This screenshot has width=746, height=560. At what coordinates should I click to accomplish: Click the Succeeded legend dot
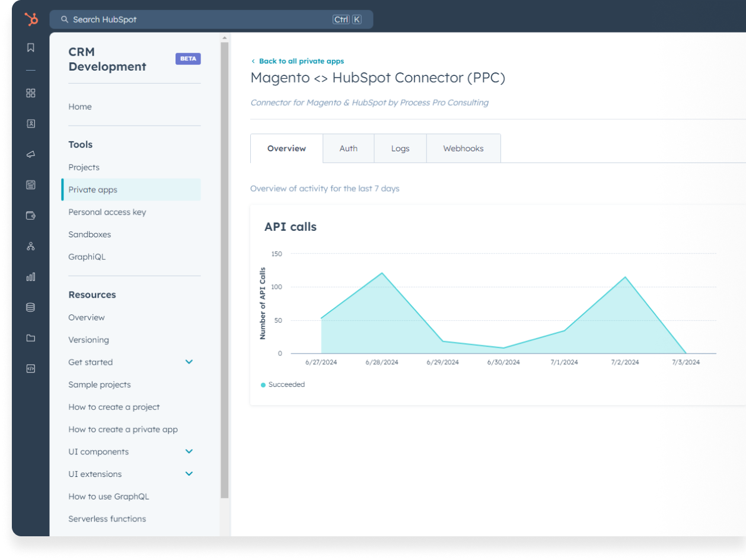point(263,385)
